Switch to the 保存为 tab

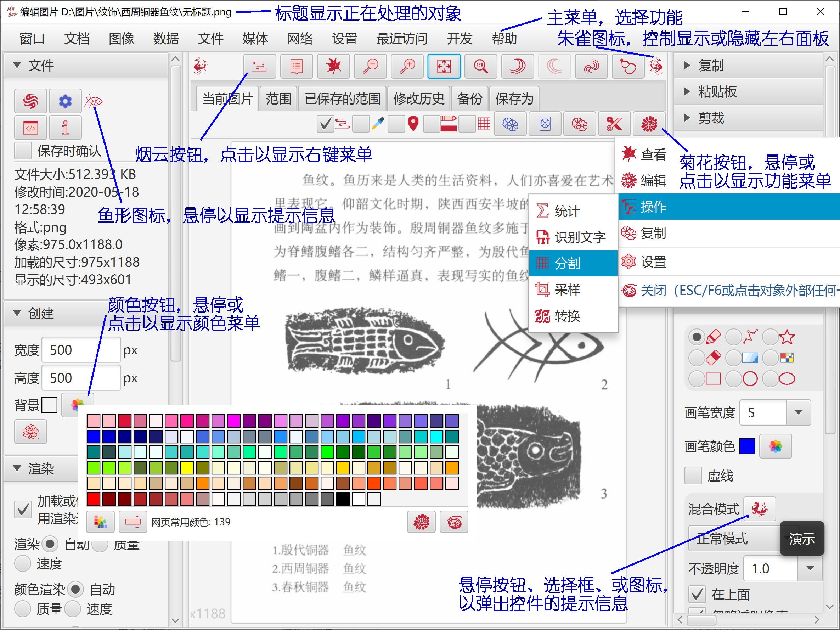(514, 99)
